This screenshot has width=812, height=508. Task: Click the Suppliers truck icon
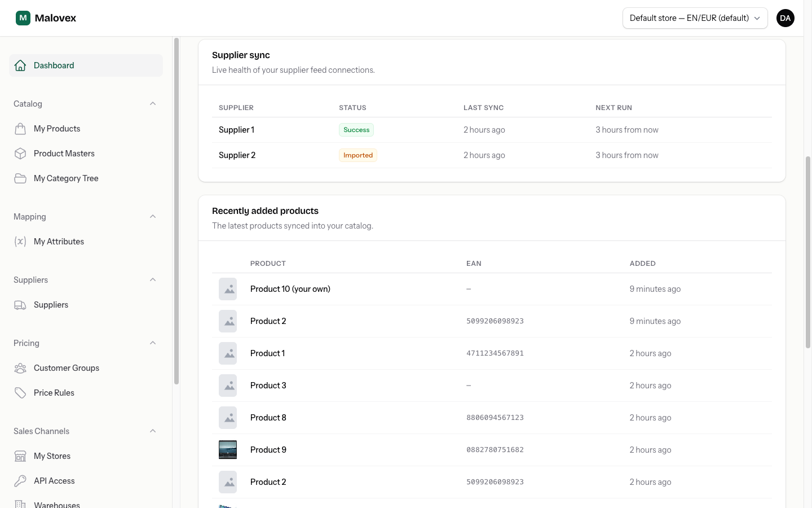pyautogui.click(x=20, y=305)
